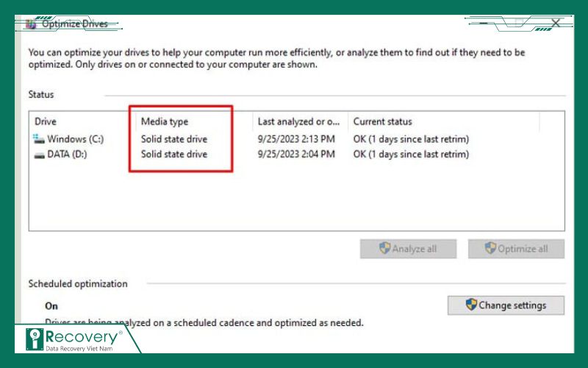Sort by the Media type column header
Image resolution: width=588 pixels, height=368 pixels.
click(165, 121)
